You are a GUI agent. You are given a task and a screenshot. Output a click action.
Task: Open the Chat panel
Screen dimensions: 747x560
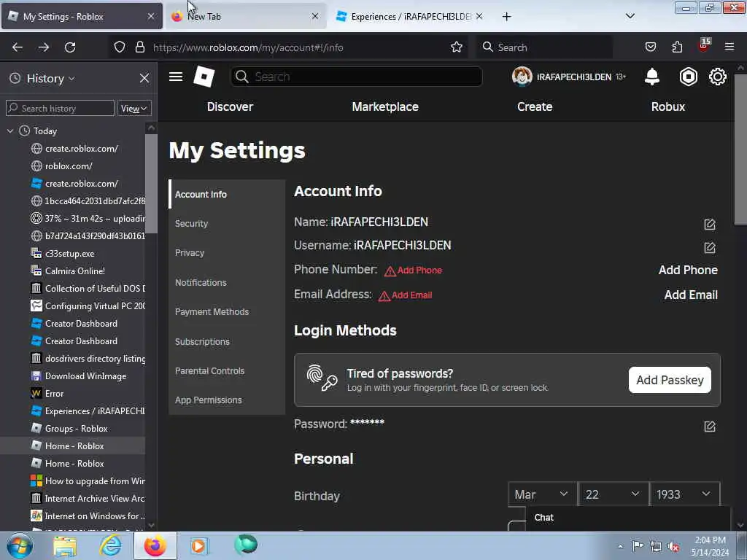click(628, 518)
